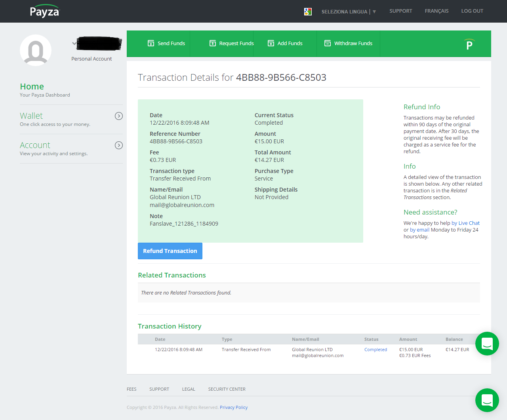Click the Shipping Details value Not Provided
Viewport: 507px width, 420px height.
click(271, 197)
